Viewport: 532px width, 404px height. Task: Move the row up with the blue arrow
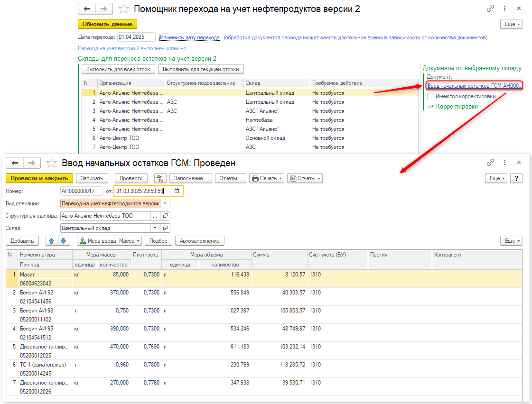click(52, 241)
